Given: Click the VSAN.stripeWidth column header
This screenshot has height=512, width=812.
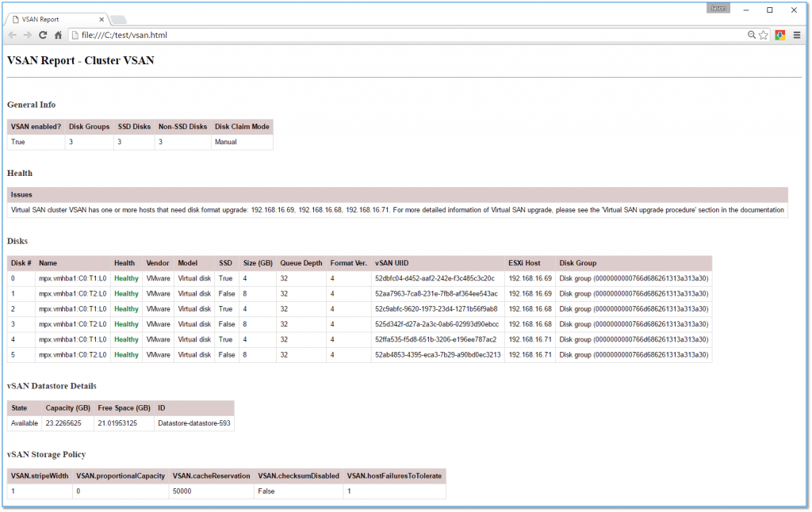Looking at the screenshot, I should pyautogui.click(x=40, y=476).
